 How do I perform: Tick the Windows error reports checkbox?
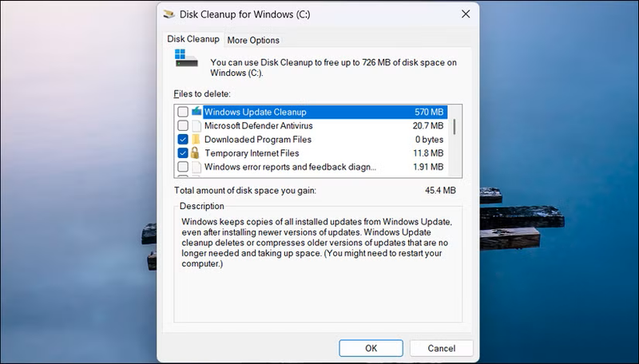click(x=183, y=167)
